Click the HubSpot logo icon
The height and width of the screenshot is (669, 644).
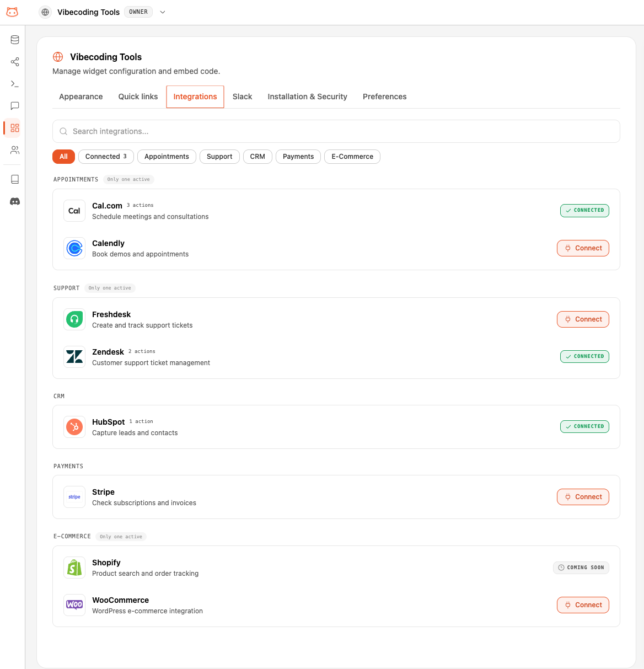coord(74,427)
